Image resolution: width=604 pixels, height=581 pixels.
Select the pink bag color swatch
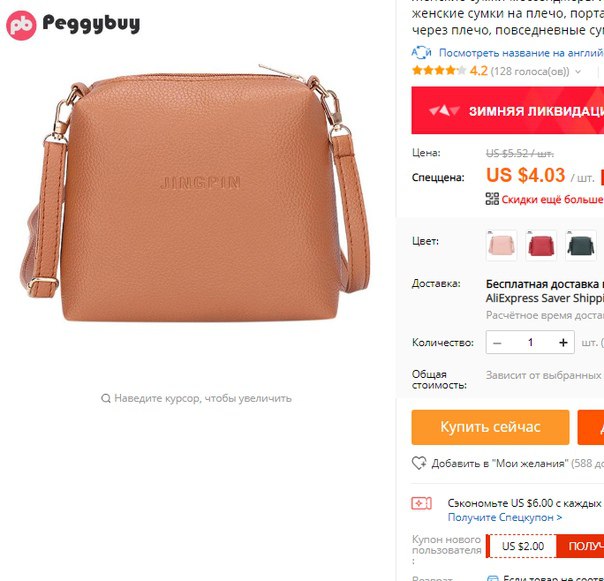click(x=502, y=245)
